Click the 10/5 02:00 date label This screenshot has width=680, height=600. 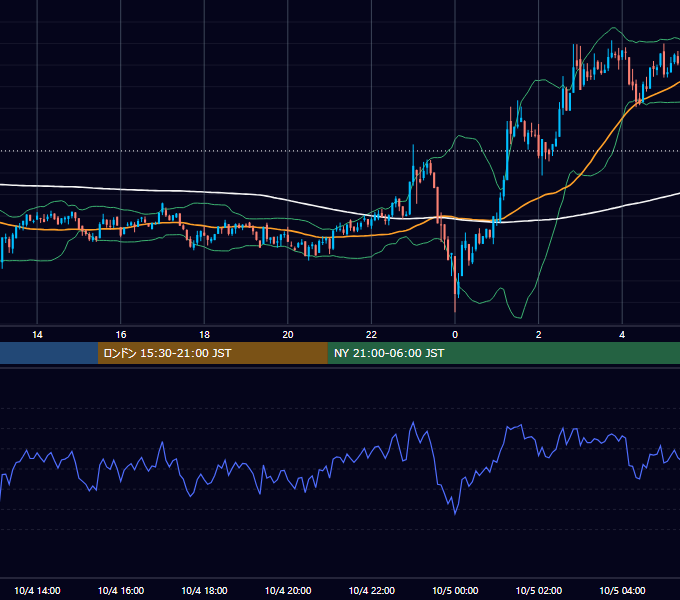point(539,590)
